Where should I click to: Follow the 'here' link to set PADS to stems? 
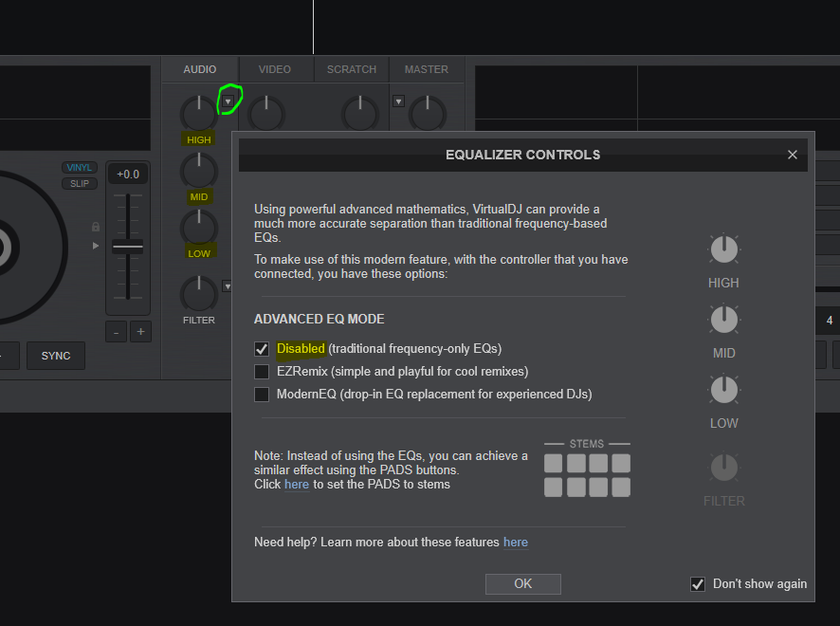pos(296,485)
